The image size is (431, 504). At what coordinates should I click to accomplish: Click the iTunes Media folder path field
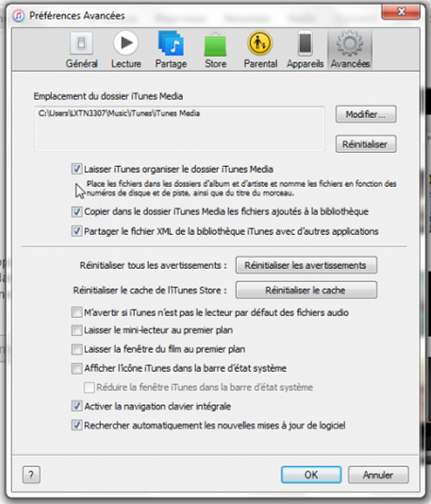point(179,128)
